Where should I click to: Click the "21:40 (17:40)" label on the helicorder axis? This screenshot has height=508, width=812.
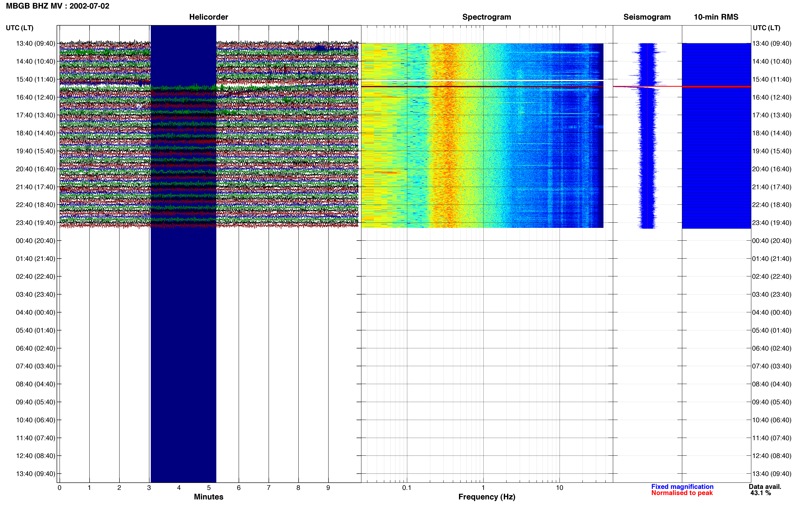pyautogui.click(x=36, y=187)
